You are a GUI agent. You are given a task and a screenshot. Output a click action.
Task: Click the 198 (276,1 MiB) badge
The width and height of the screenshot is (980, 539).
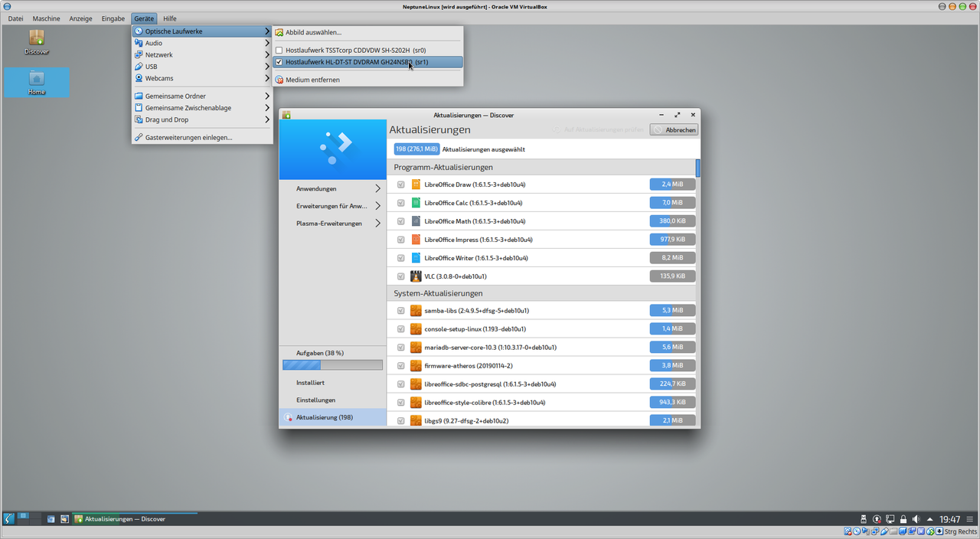pyautogui.click(x=417, y=149)
